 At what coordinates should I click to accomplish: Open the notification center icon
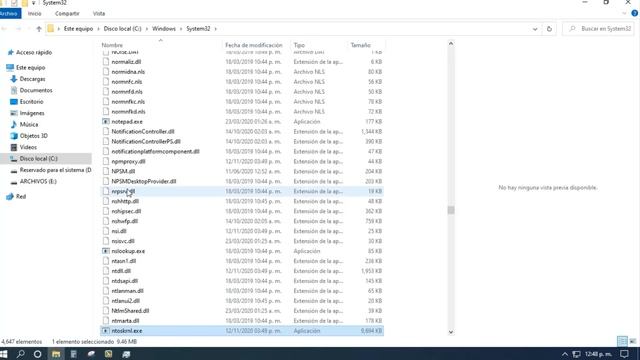(x=624, y=354)
